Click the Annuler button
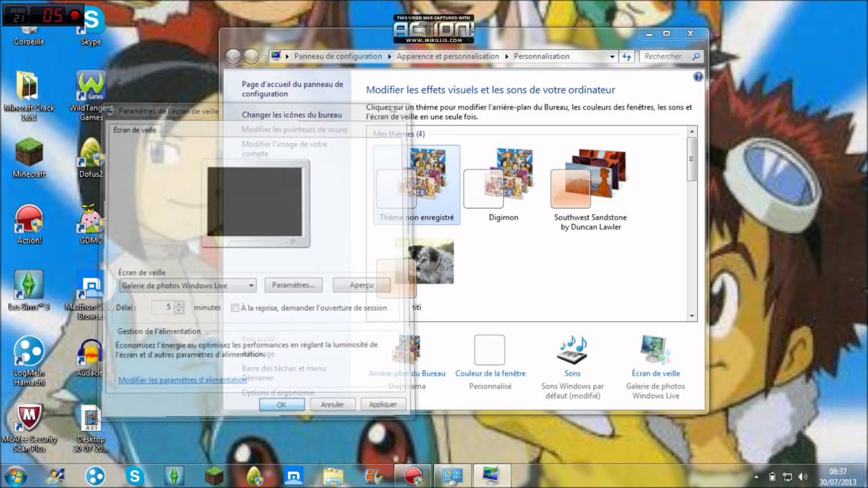The width and height of the screenshot is (868, 488). [x=332, y=405]
